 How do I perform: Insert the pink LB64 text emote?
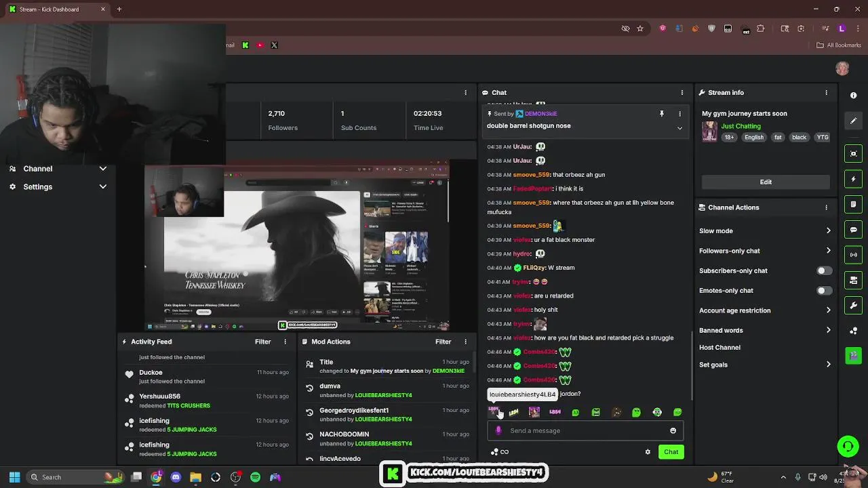click(555, 412)
